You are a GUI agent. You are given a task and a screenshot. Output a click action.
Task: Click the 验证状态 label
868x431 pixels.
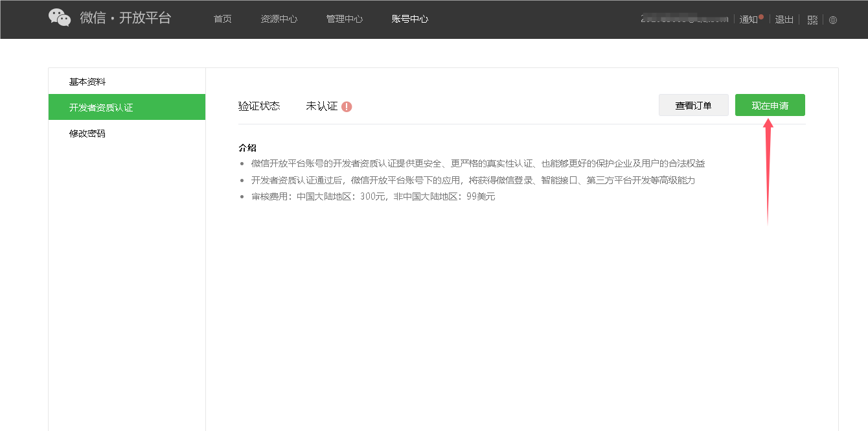259,106
